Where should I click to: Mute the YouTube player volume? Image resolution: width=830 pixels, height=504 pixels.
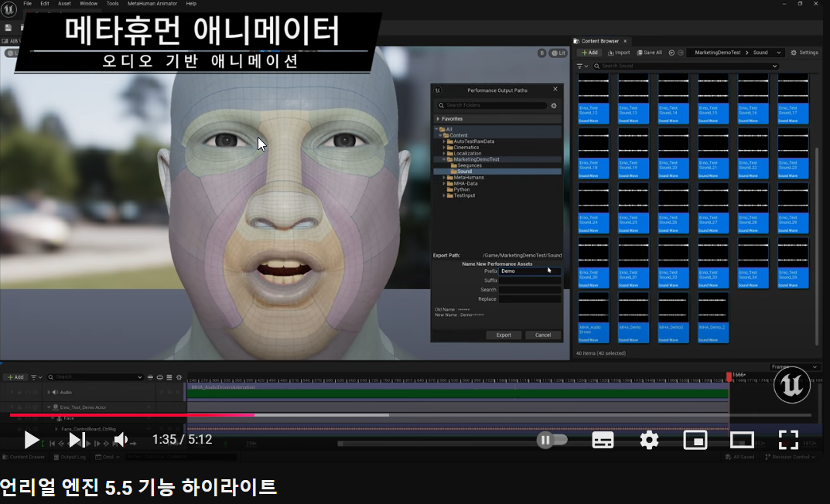[121, 440]
